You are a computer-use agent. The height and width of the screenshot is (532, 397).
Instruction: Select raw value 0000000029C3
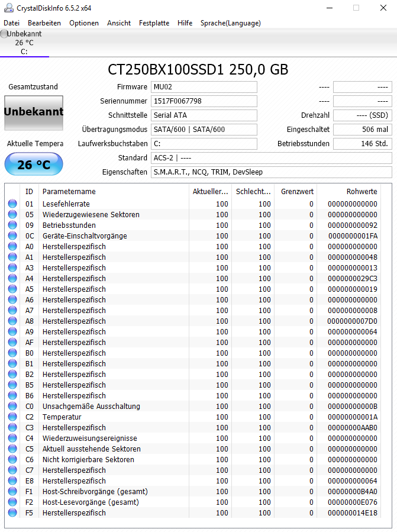click(353, 279)
